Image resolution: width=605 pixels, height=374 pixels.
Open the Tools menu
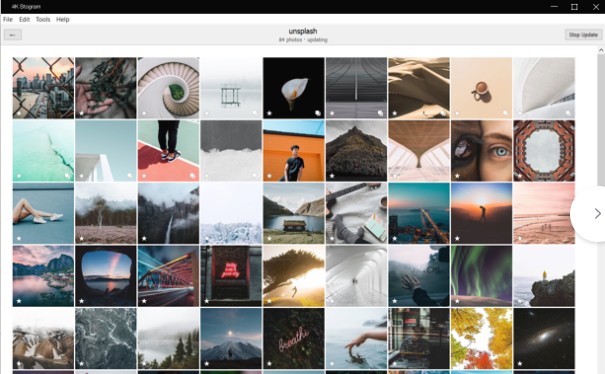(x=43, y=19)
